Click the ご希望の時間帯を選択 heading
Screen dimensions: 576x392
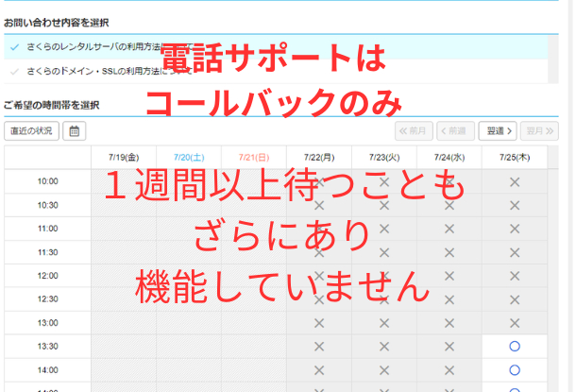[x=51, y=106]
